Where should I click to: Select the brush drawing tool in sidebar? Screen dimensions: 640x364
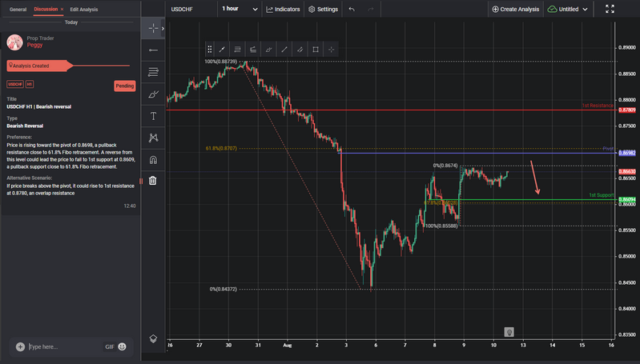(x=153, y=94)
